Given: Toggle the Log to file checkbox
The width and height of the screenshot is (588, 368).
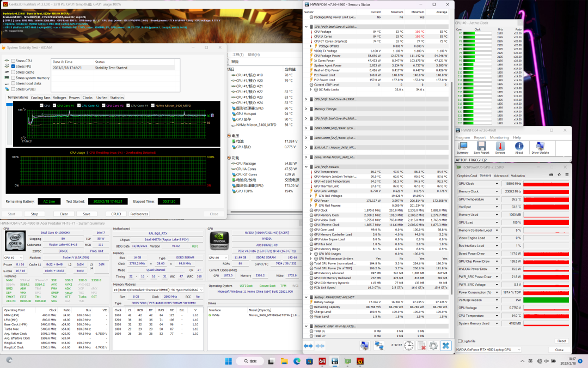Looking at the screenshot, I should pos(460,341).
